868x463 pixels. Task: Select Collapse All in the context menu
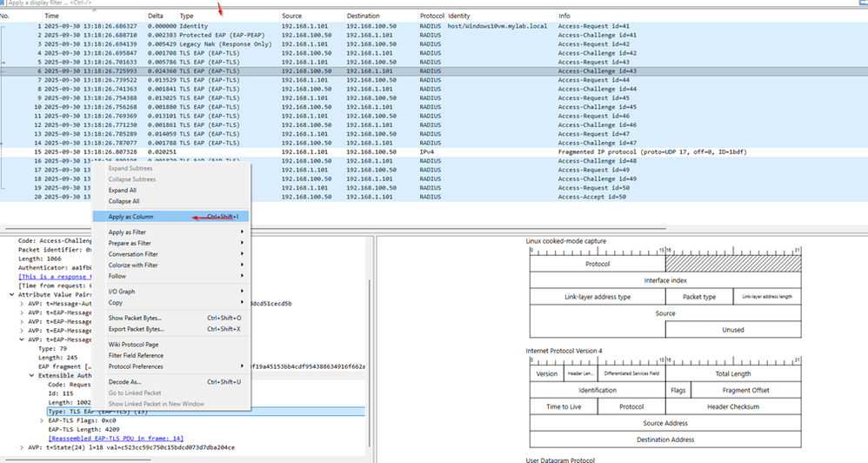tap(124, 201)
